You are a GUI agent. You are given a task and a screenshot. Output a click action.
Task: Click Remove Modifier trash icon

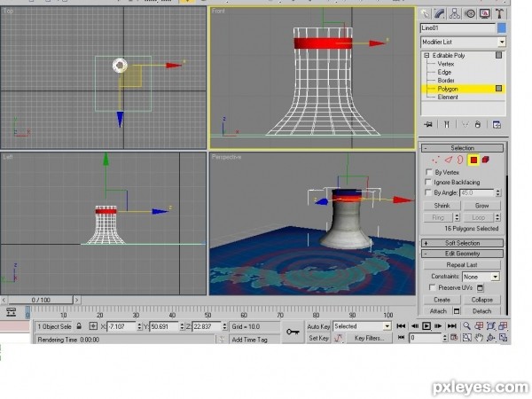(x=478, y=124)
